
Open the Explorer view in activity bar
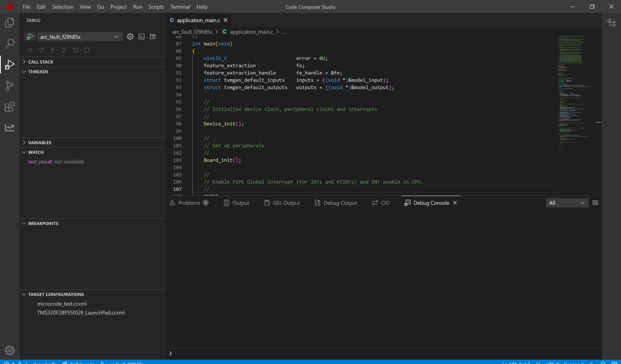10,22
